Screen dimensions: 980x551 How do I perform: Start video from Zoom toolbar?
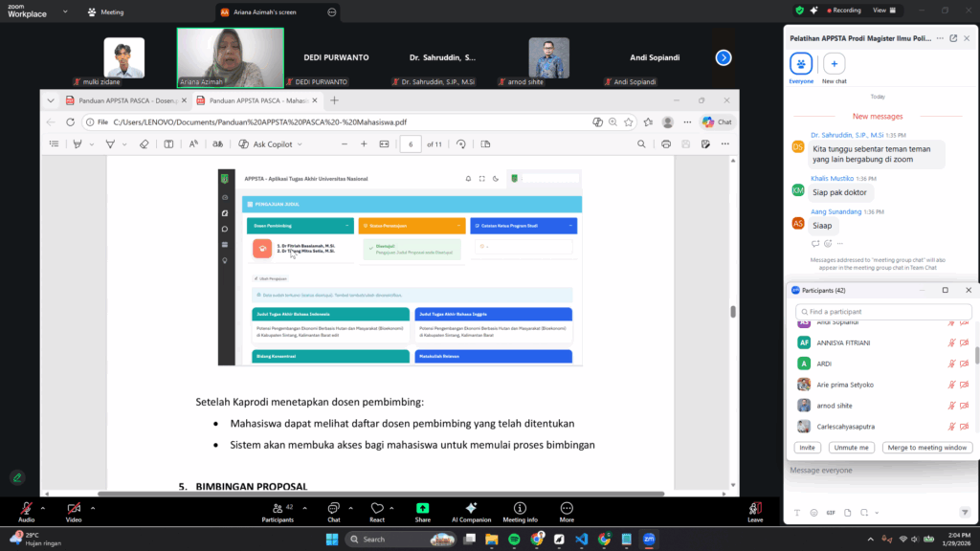[x=74, y=508]
